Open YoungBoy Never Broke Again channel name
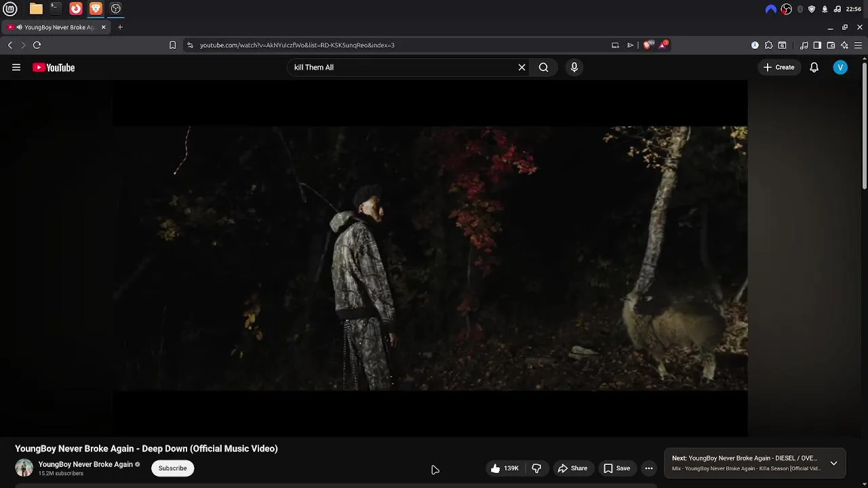868x488 pixels. pyautogui.click(x=85, y=464)
